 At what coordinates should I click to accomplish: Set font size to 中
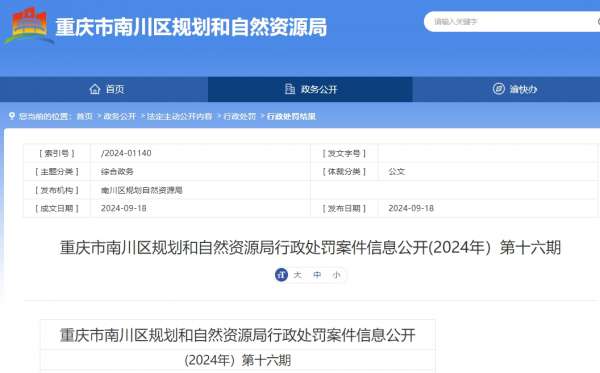(317, 275)
